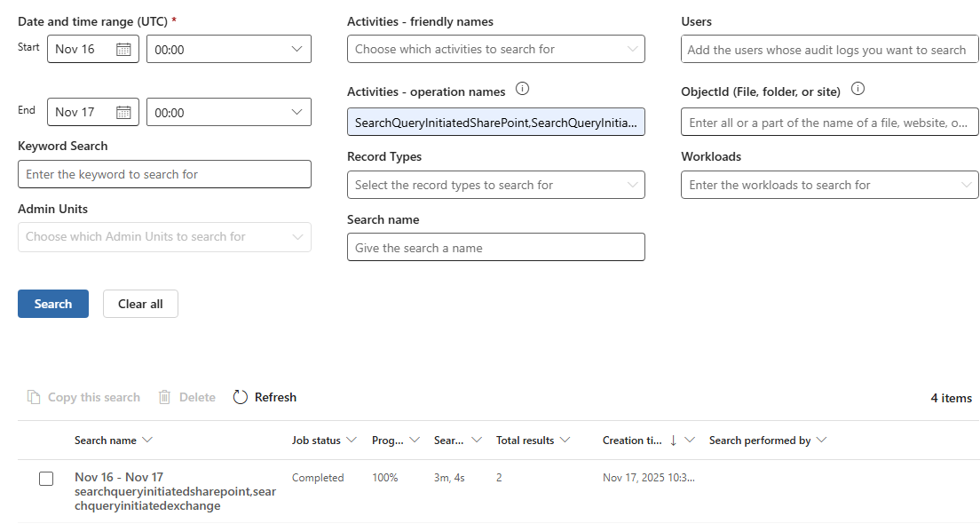980x524 pixels.
Task: Open the Nov 16 - Nov 17 search result
Action: (175, 491)
